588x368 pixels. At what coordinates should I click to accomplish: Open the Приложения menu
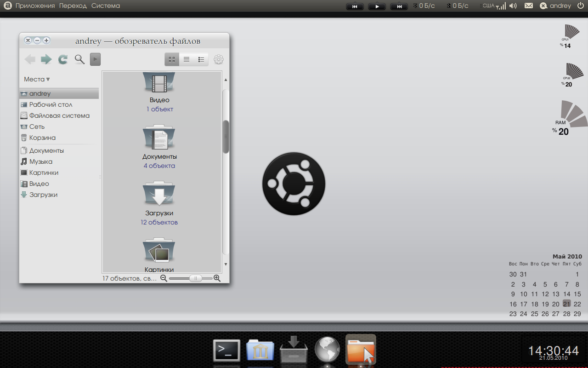[35, 6]
